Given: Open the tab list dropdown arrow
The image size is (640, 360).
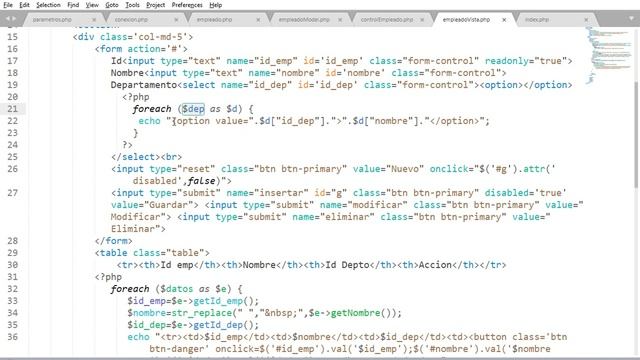Looking at the screenshot, I should pyautogui.click(x=632, y=19).
